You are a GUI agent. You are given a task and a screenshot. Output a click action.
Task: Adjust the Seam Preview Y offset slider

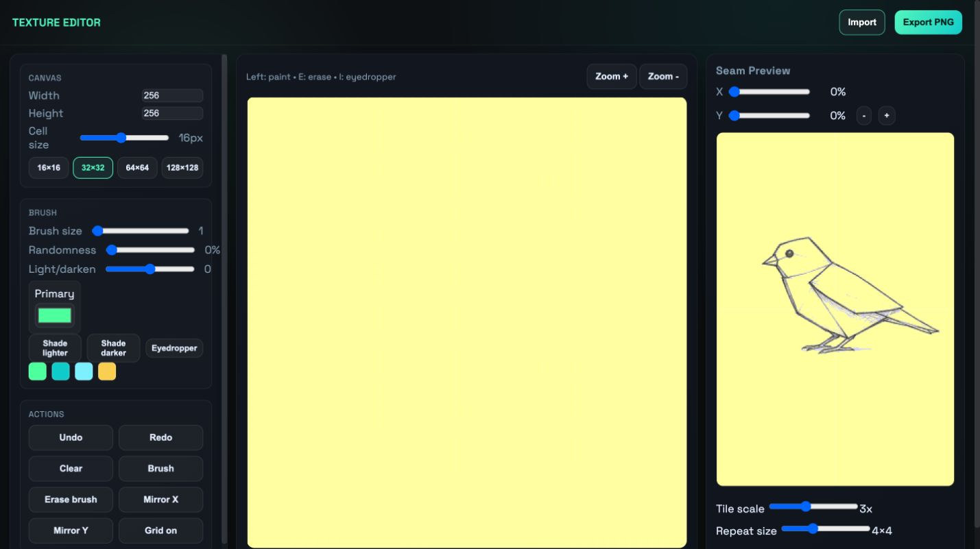(x=769, y=116)
